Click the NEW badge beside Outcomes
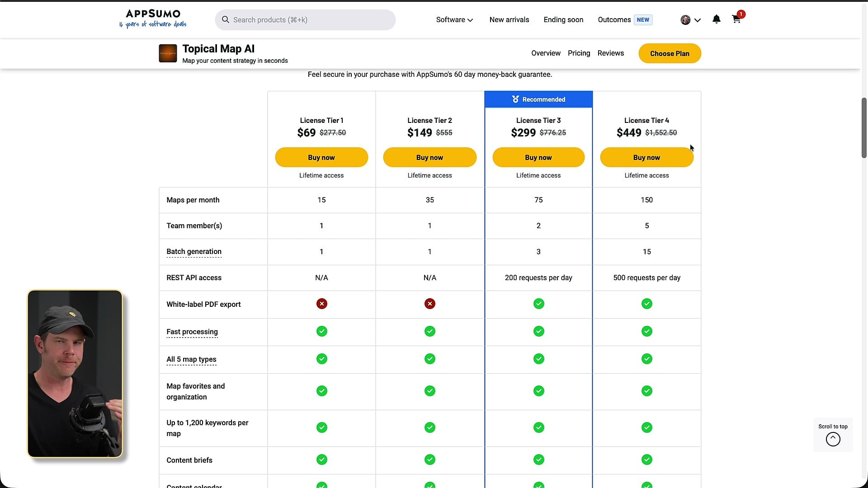 click(x=643, y=20)
